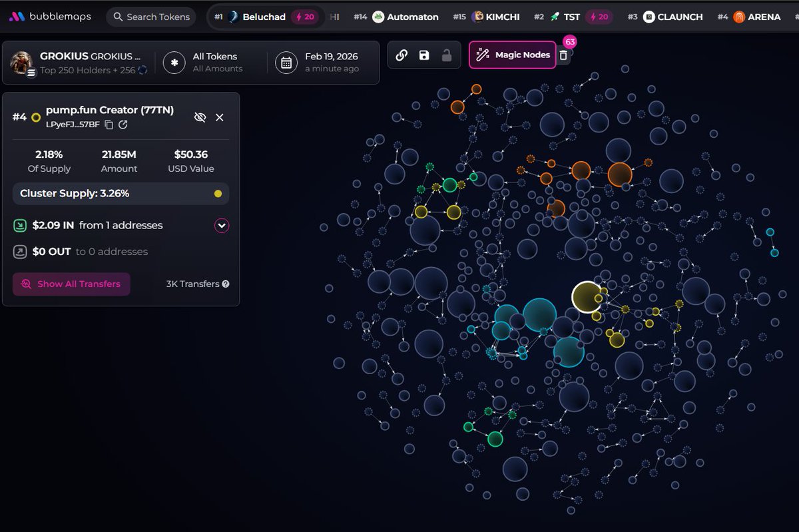This screenshot has width=799, height=532.
Task: Click the asterisk icon beside All Tokens
Action: click(174, 63)
